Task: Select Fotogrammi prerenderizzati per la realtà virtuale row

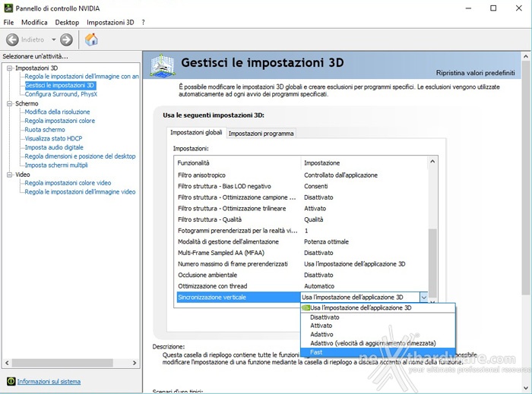Action: [301, 231]
